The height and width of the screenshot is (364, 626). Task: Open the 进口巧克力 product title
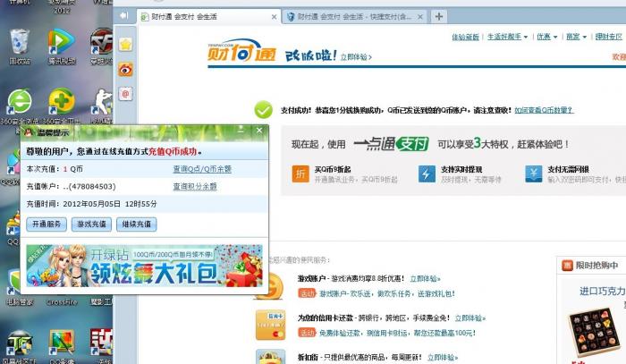pyautogui.click(x=603, y=292)
